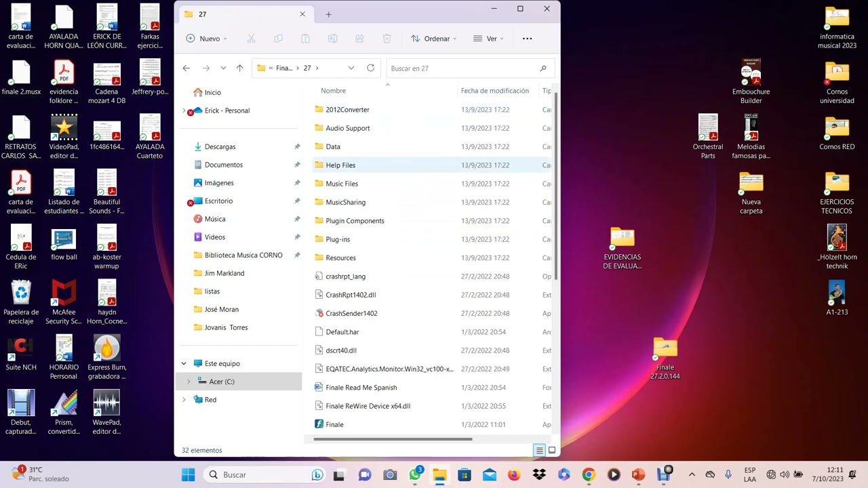
Task: Close the tab named 27
Action: 302,14
